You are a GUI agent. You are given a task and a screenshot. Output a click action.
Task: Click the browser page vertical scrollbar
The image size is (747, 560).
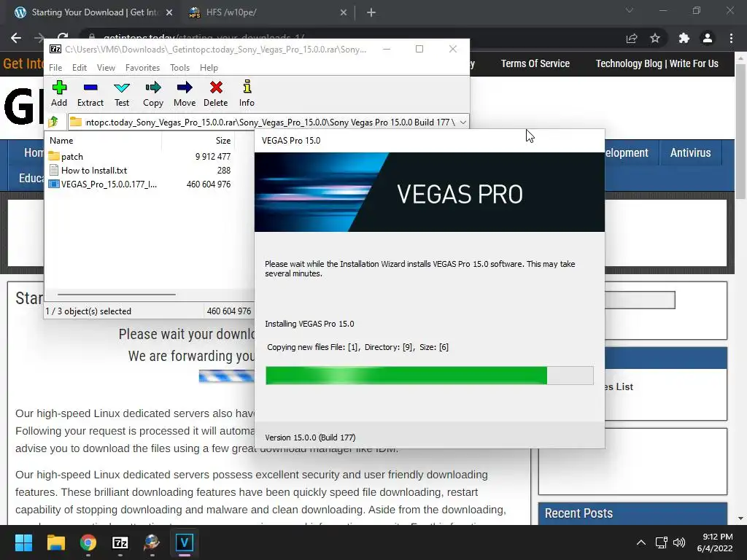[x=740, y=131]
